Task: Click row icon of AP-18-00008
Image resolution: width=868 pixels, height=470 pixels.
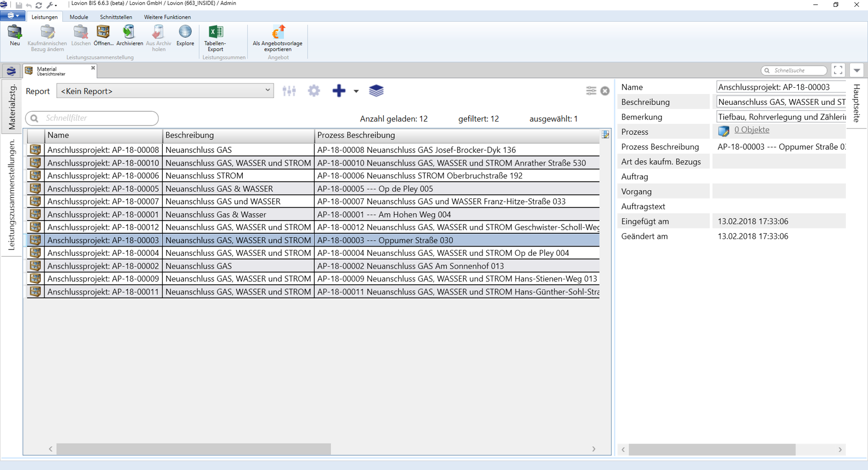Action: [x=35, y=149]
